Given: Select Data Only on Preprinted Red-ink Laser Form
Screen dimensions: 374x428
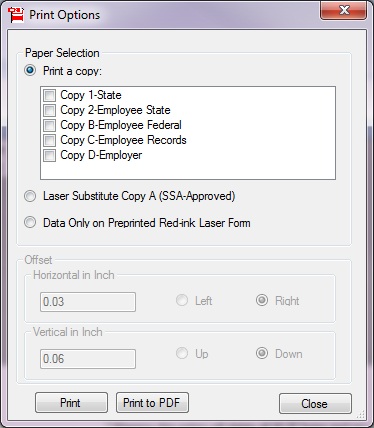Looking at the screenshot, I should tap(30, 222).
